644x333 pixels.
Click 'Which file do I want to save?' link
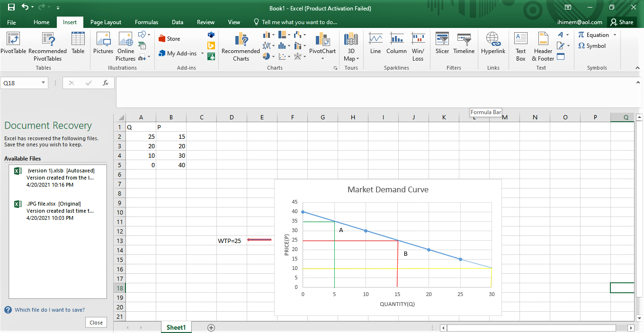tap(50, 310)
